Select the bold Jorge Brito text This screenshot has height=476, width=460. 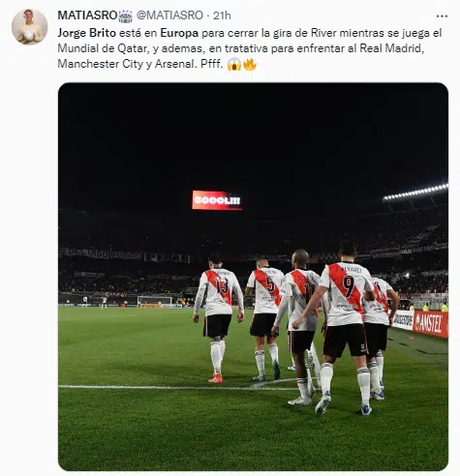tap(86, 33)
